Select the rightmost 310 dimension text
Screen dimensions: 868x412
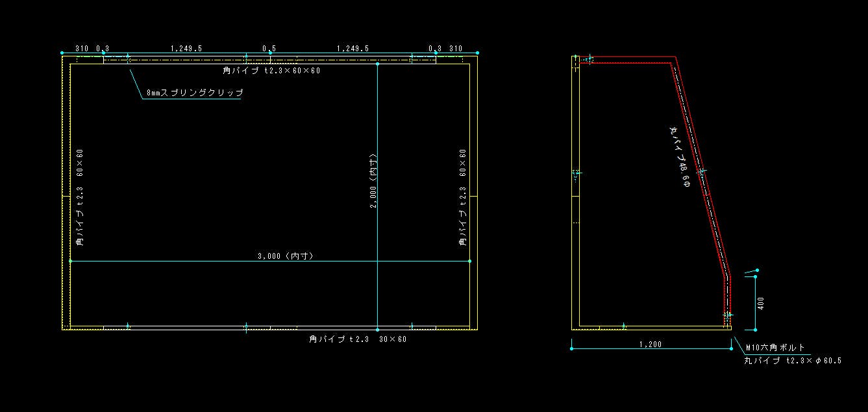click(x=456, y=49)
